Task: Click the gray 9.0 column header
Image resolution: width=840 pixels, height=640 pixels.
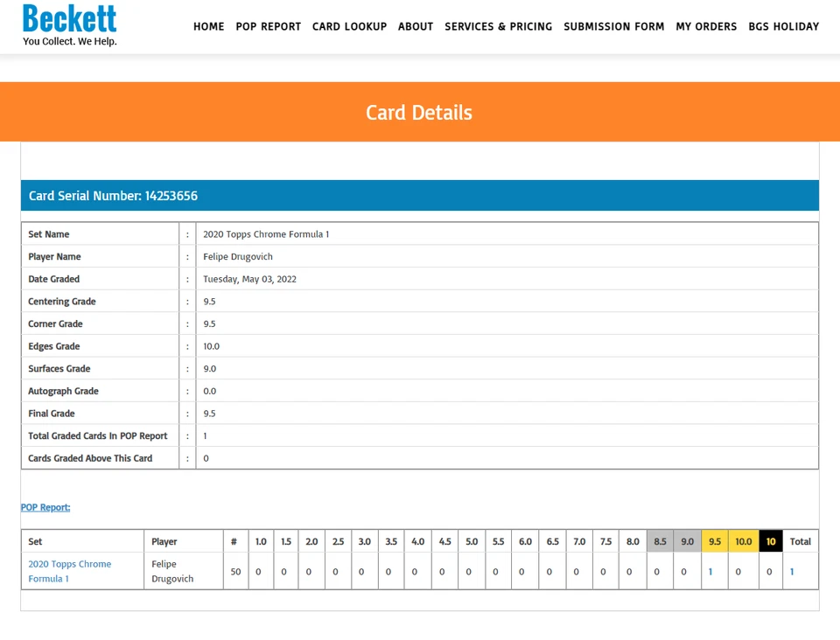Action: [x=688, y=541]
